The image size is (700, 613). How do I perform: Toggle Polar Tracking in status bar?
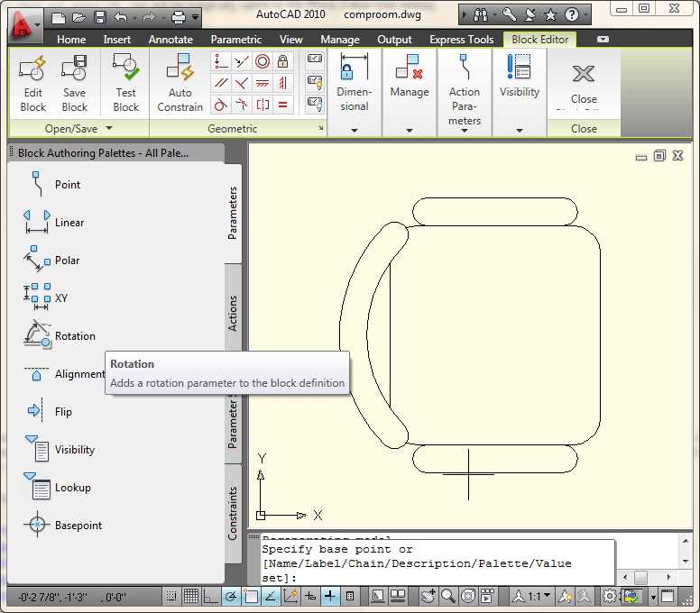(x=231, y=596)
